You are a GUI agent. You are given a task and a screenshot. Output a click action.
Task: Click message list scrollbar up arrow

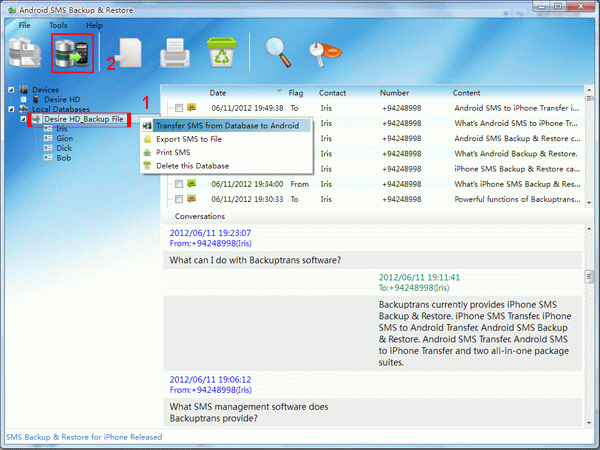coord(589,90)
